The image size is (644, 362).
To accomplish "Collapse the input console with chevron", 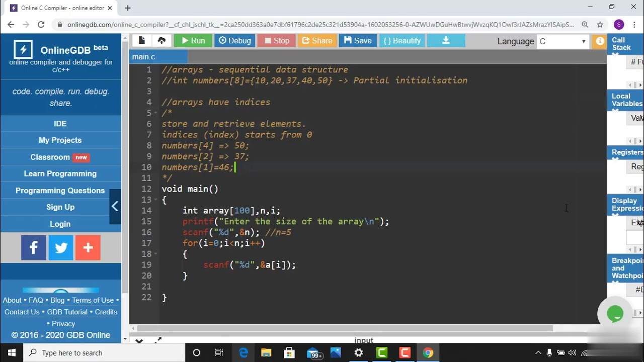I will point(139,341).
